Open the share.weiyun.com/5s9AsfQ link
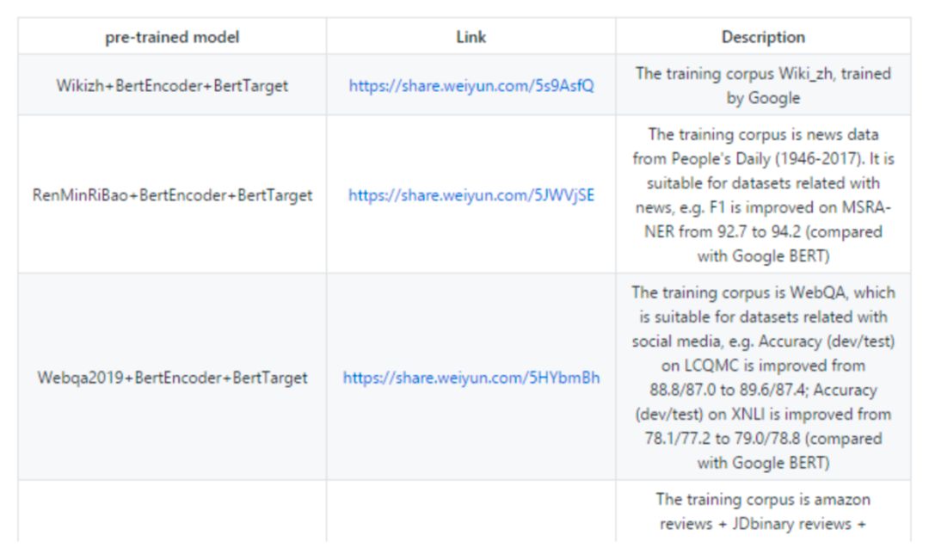929x560 pixels. point(471,86)
